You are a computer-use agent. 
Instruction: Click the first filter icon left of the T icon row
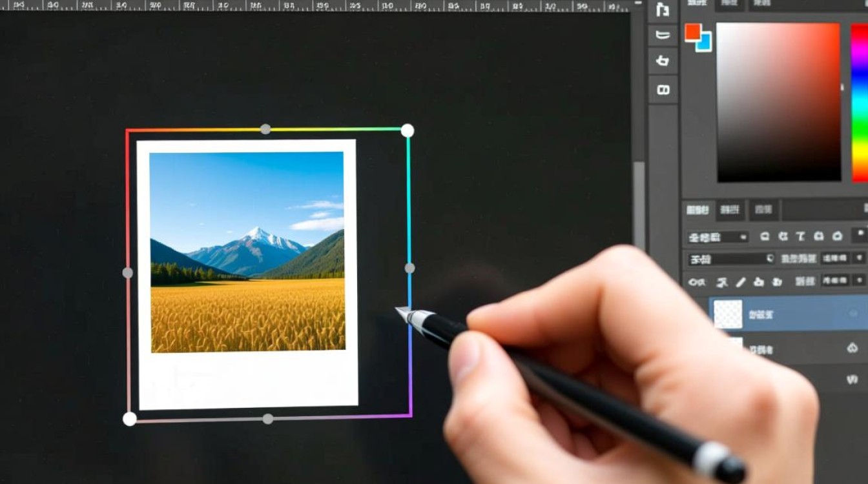(765, 236)
